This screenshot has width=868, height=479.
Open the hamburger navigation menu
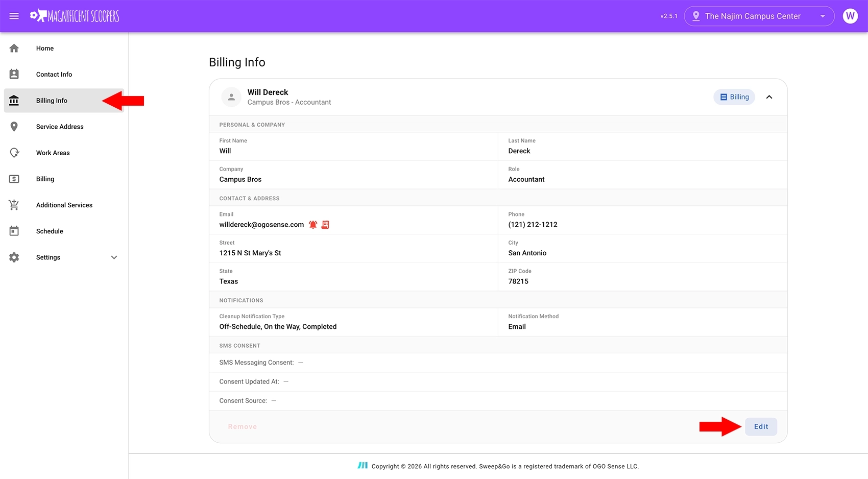coord(14,16)
